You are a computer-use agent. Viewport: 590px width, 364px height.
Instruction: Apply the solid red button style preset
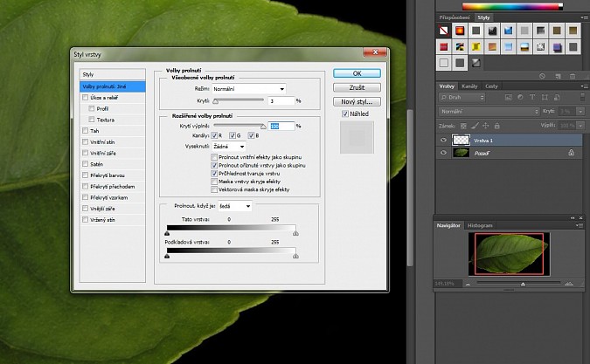[444, 47]
